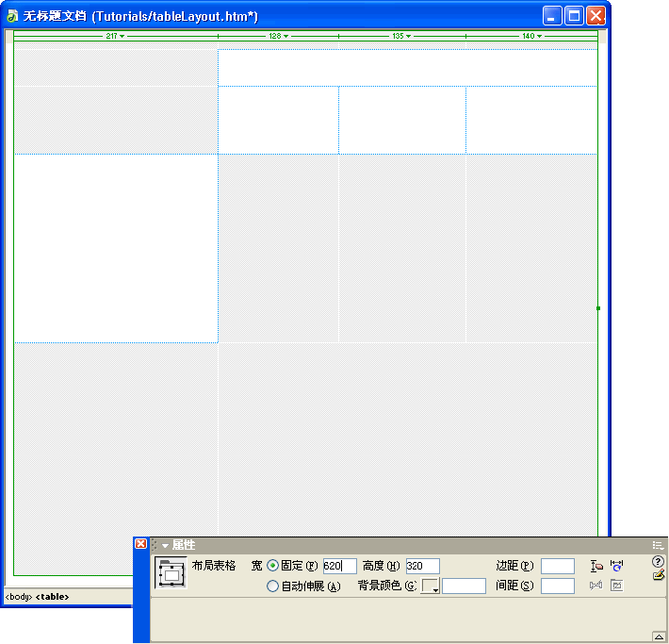Click the Remove Nesting icon
The height and width of the screenshot is (644, 669).
pyautogui.click(x=616, y=585)
